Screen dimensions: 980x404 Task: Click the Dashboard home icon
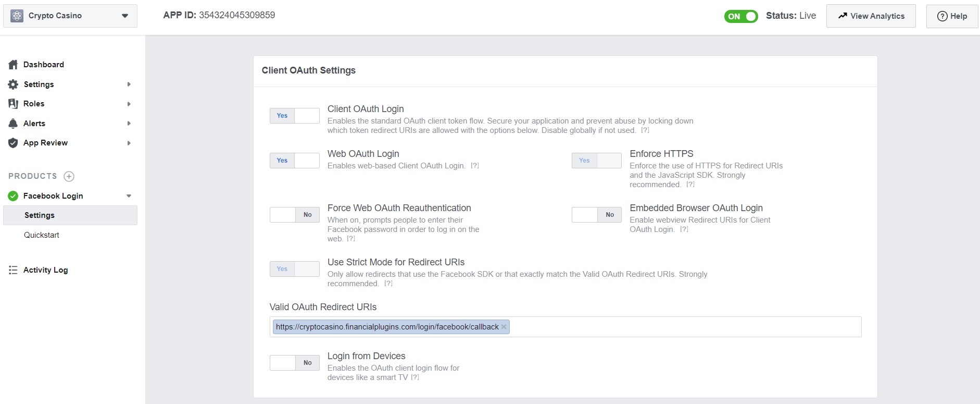point(13,65)
